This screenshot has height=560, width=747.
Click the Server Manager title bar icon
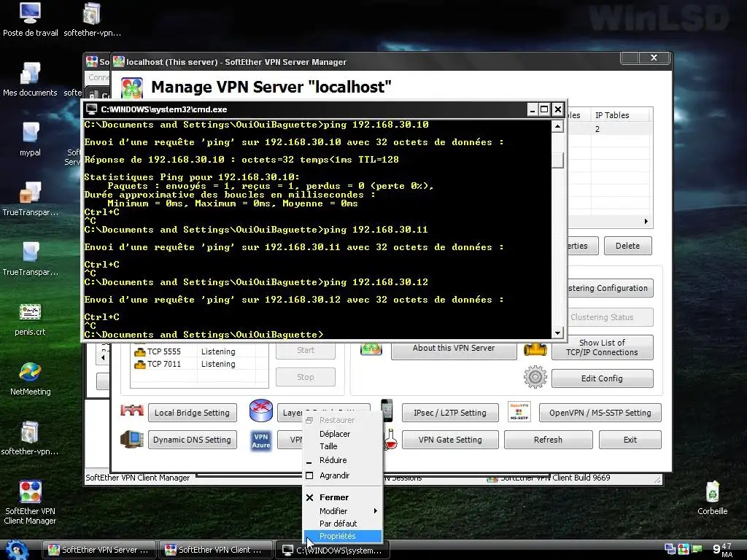(x=119, y=62)
